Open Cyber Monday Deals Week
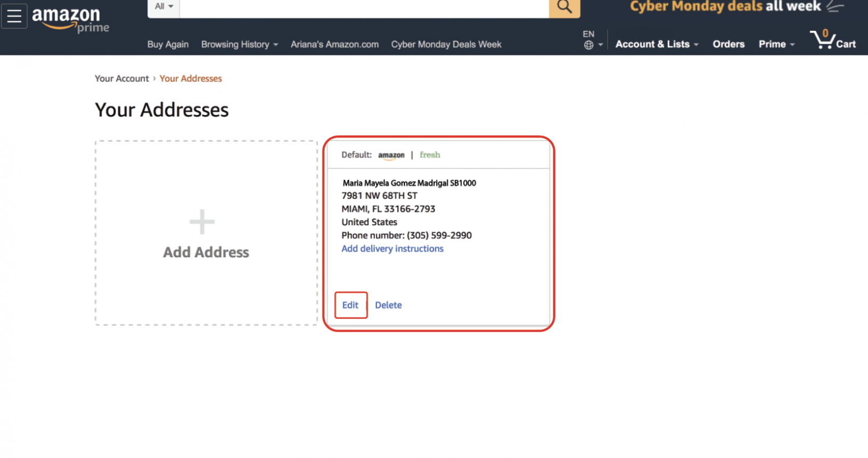The height and width of the screenshot is (458, 868). tap(446, 44)
